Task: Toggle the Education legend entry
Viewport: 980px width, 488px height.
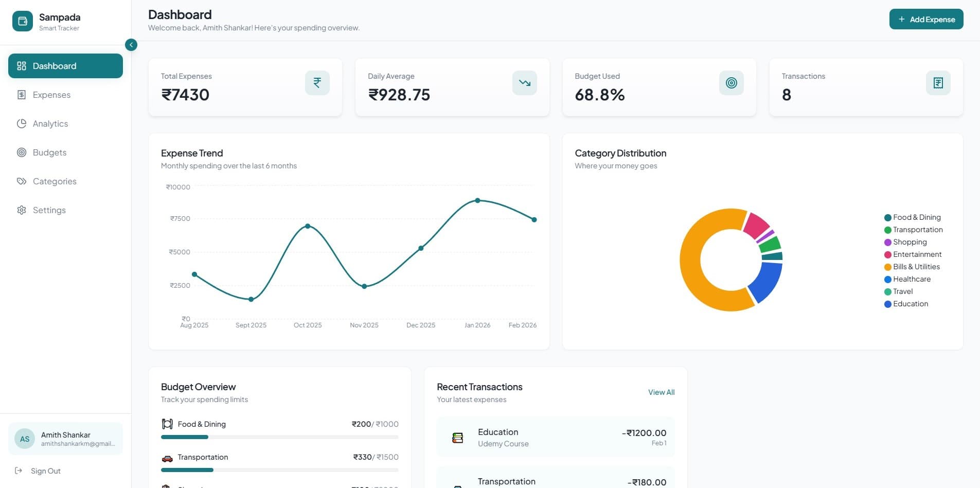Action: click(x=907, y=304)
